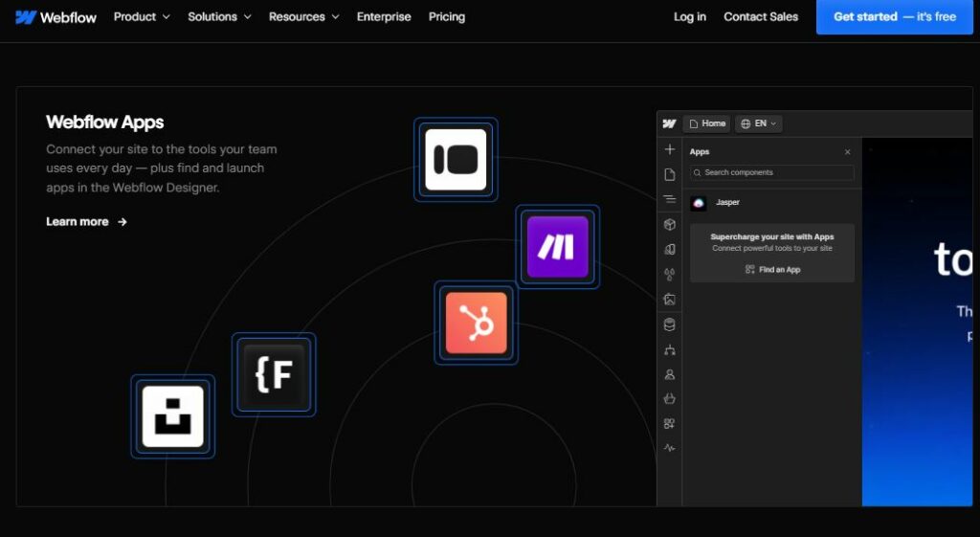Select the Jasper app row
Image resolution: width=980 pixels, height=537 pixels.
[772, 203]
